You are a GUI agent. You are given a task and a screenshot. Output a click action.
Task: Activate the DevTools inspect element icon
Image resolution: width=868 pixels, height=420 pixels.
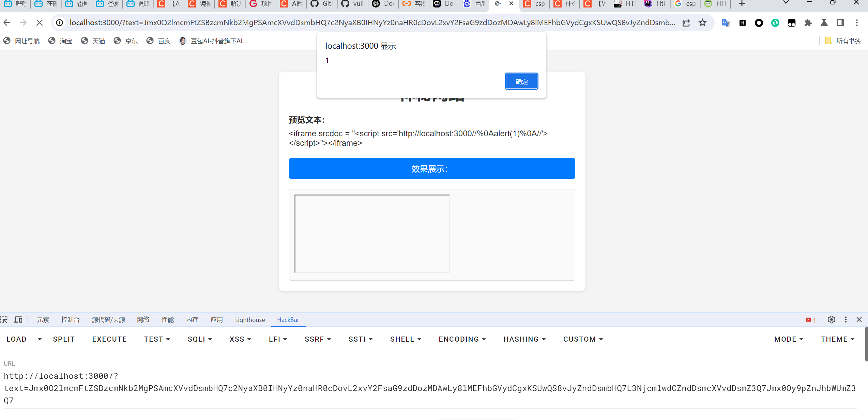[x=4, y=320]
